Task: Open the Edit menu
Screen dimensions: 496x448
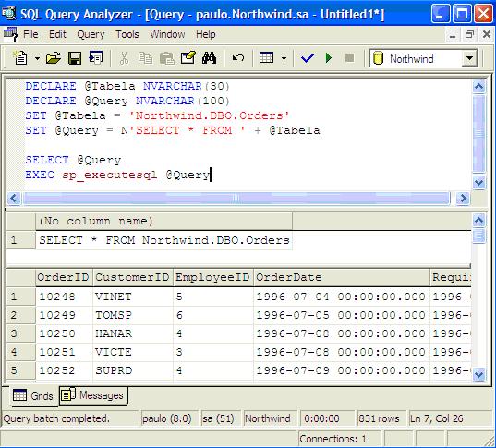Action: 57,34
